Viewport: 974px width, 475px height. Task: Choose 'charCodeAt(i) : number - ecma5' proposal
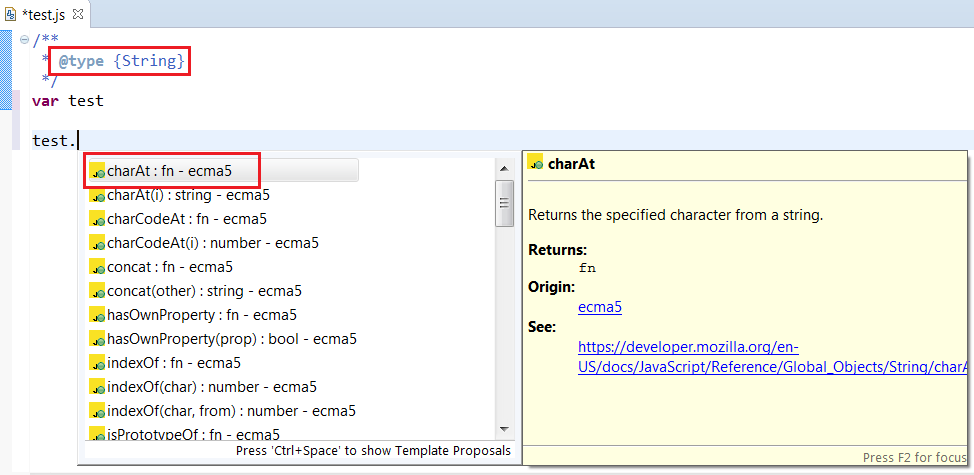tap(204, 243)
